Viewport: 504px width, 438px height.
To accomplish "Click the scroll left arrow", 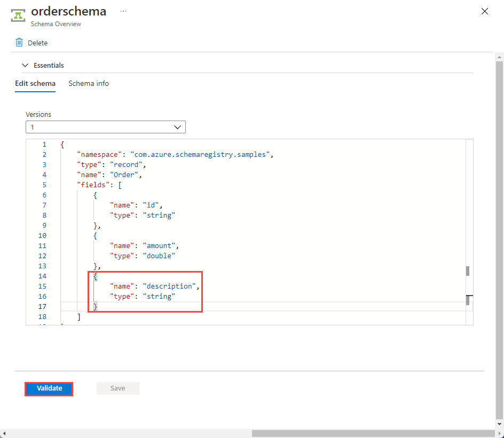I will (5, 433).
